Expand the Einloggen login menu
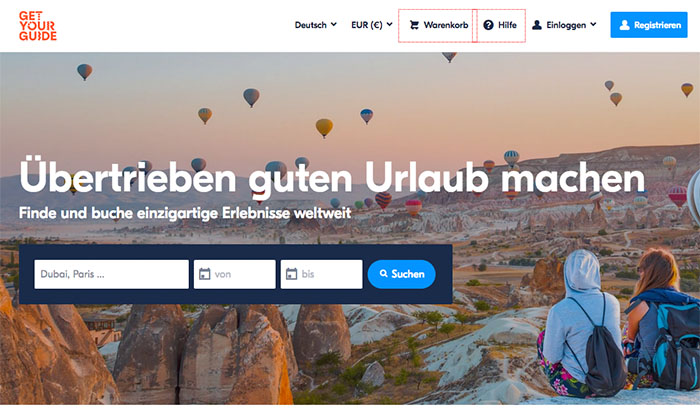 click(x=564, y=25)
